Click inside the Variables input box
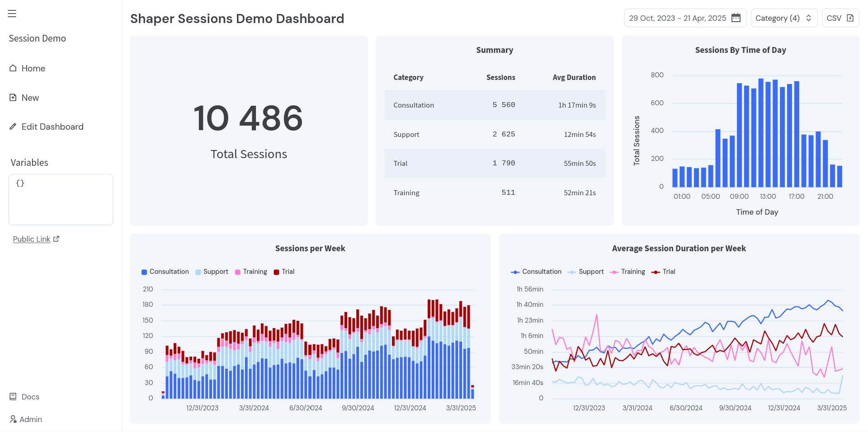868x432 pixels. click(x=61, y=199)
